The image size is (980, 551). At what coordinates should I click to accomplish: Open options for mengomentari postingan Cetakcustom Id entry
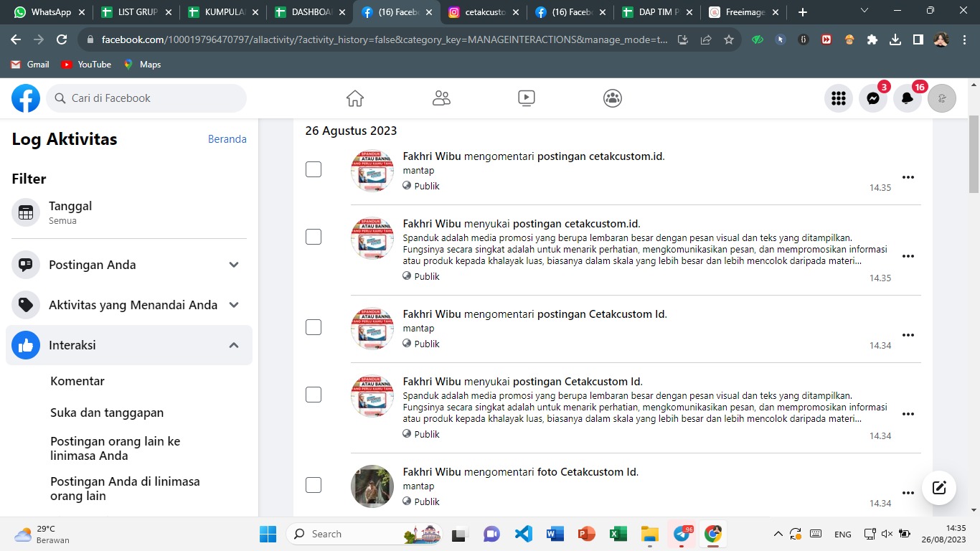click(908, 335)
